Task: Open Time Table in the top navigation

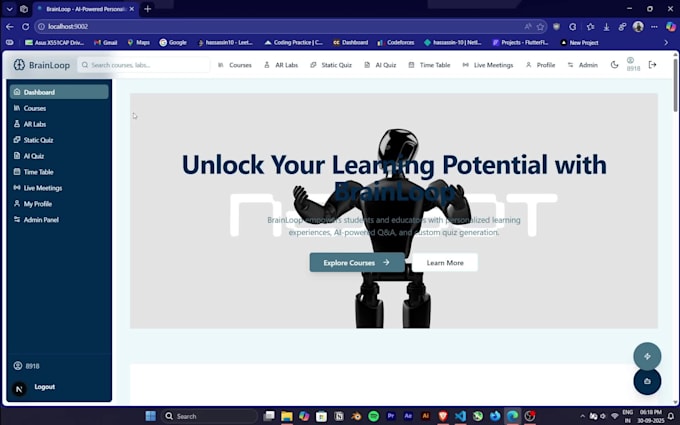Action: coord(429,65)
